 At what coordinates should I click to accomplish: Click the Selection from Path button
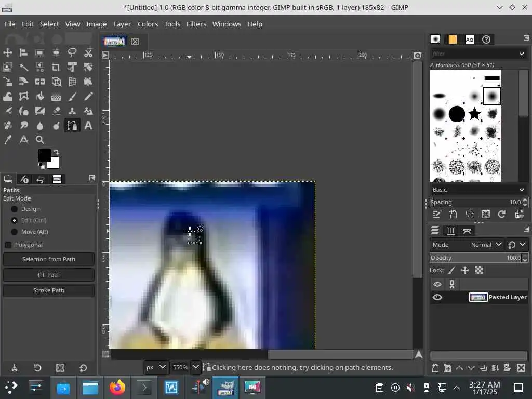(49, 259)
